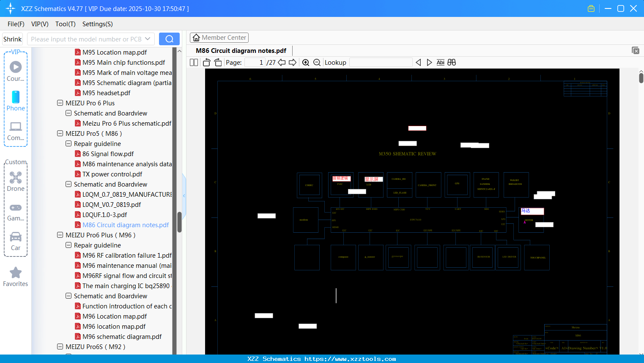Open the Favorites star in the sidebar

click(x=16, y=277)
